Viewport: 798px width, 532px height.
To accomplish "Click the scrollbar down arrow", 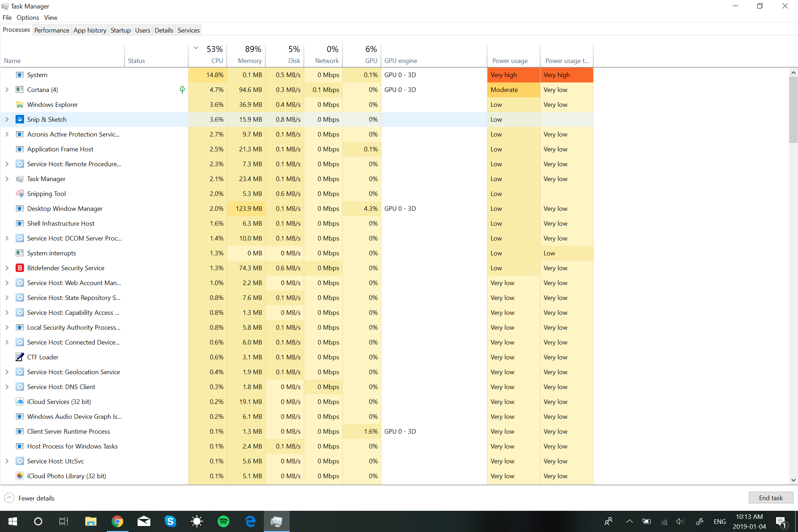I will (x=793, y=480).
